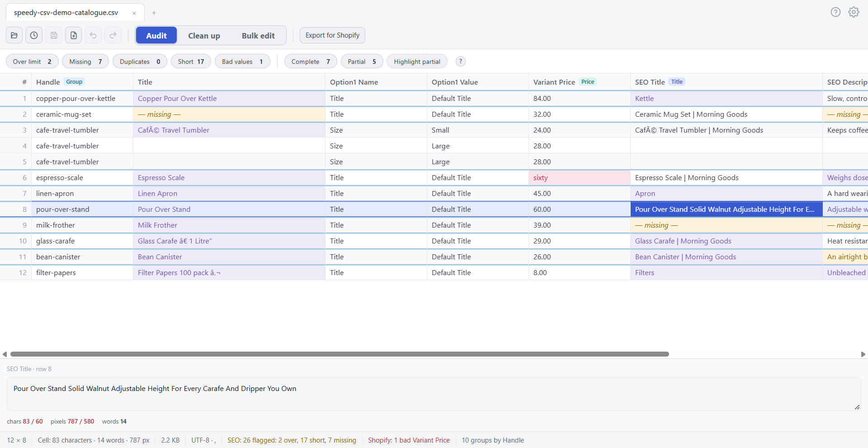
Task: Toggle the Partial filter chip
Action: pyautogui.click(x=362, y=62)
